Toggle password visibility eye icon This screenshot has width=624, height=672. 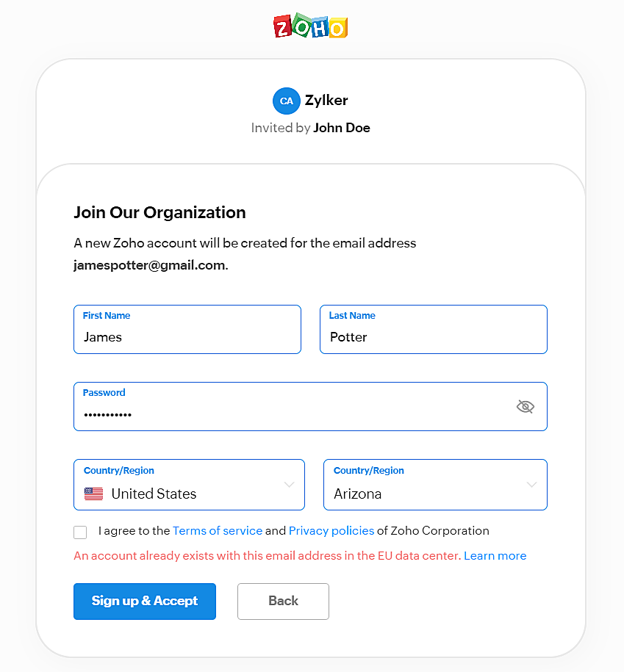[x=525, y=406]
